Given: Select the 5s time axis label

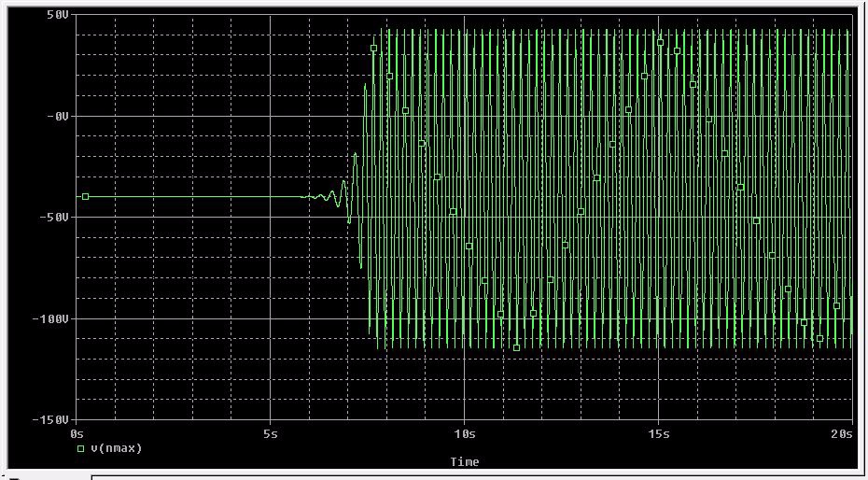Looking at the screenshot, I should point(271,434).
